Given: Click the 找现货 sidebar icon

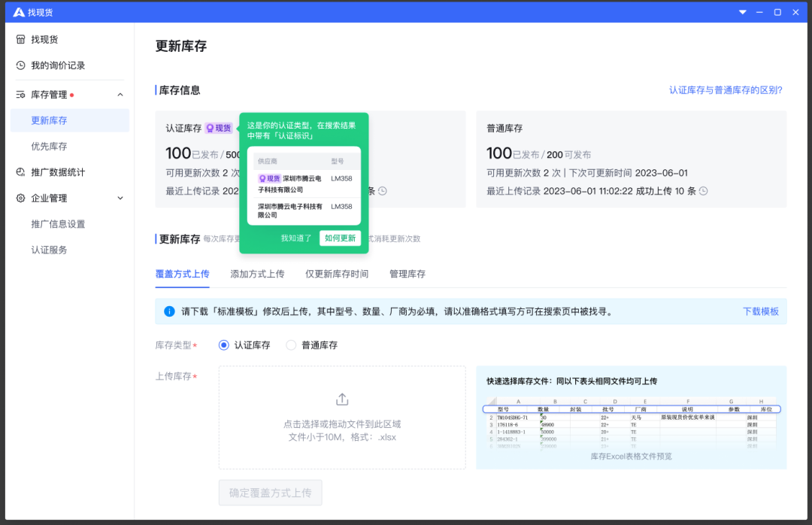Looking at the screenshot, I should pos(21,38).
